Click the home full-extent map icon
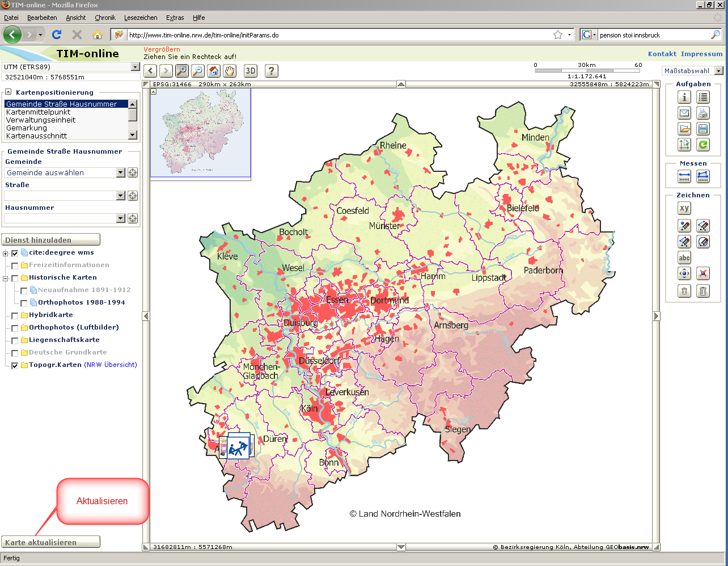Image resolution: width=728 pixels, height=566 pixels. tap(214, 71)
